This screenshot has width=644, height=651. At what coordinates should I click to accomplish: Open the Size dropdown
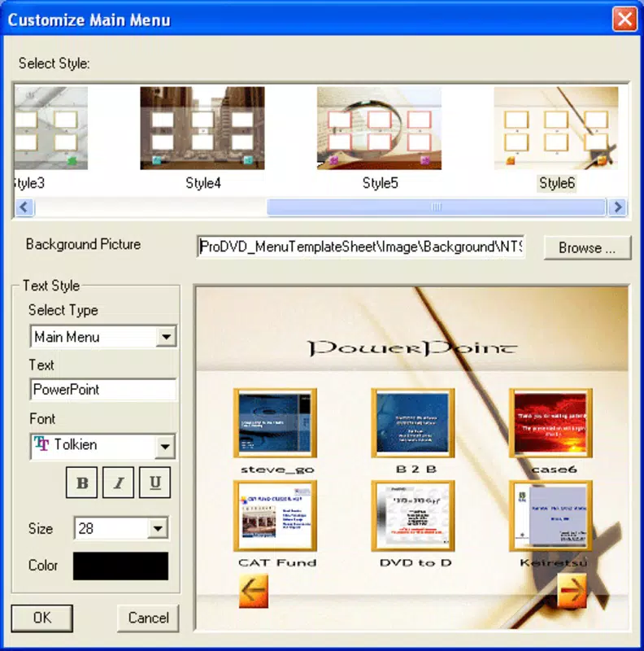[x=158, y=528]
